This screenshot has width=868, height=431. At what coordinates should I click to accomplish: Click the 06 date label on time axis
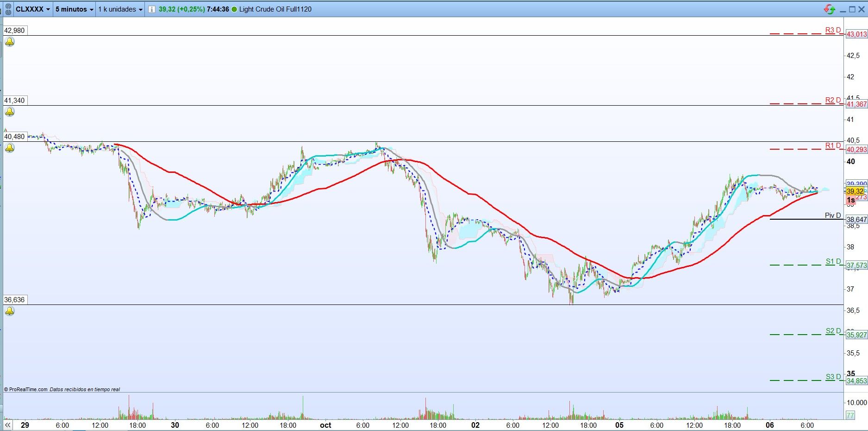click(770, 425)
